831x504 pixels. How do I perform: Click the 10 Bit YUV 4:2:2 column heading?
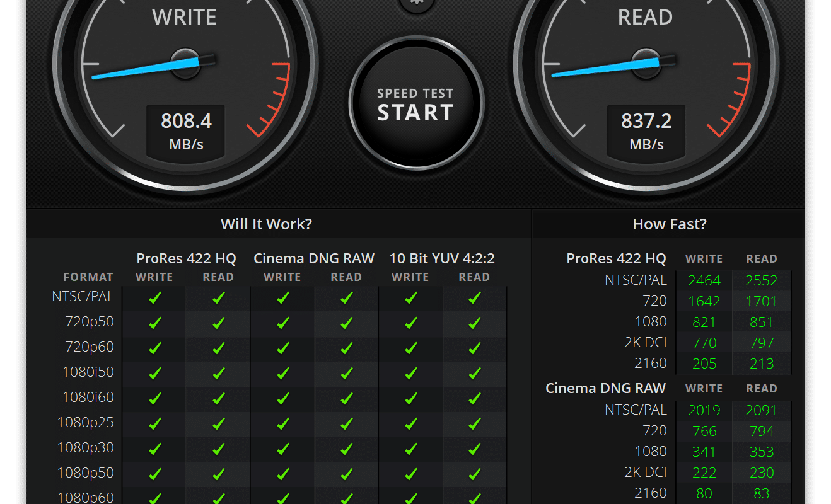[x=442, y=258]
